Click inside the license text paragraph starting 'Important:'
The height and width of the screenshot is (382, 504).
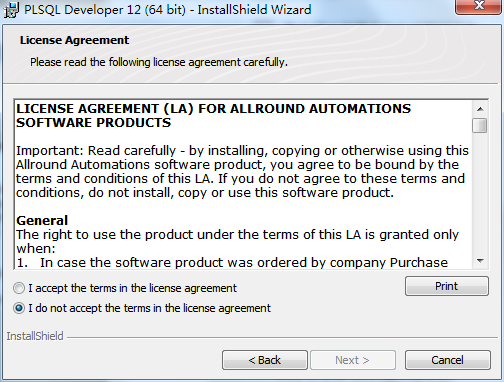point(242,171)
